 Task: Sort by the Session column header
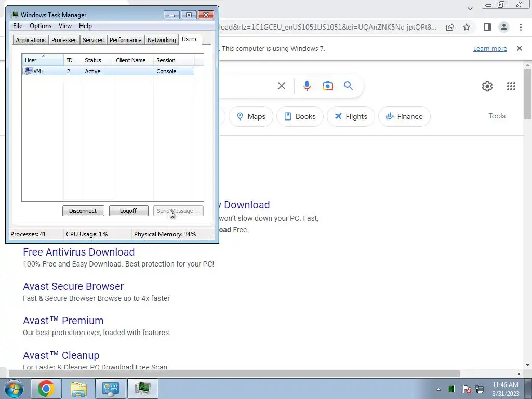174,60
